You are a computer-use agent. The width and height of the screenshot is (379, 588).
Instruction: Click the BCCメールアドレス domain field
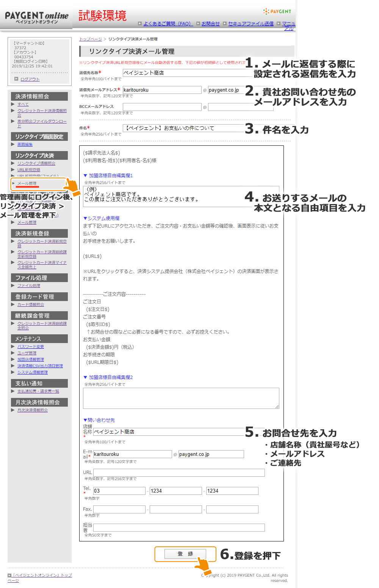pyautogui.click(x=241, y=107)
